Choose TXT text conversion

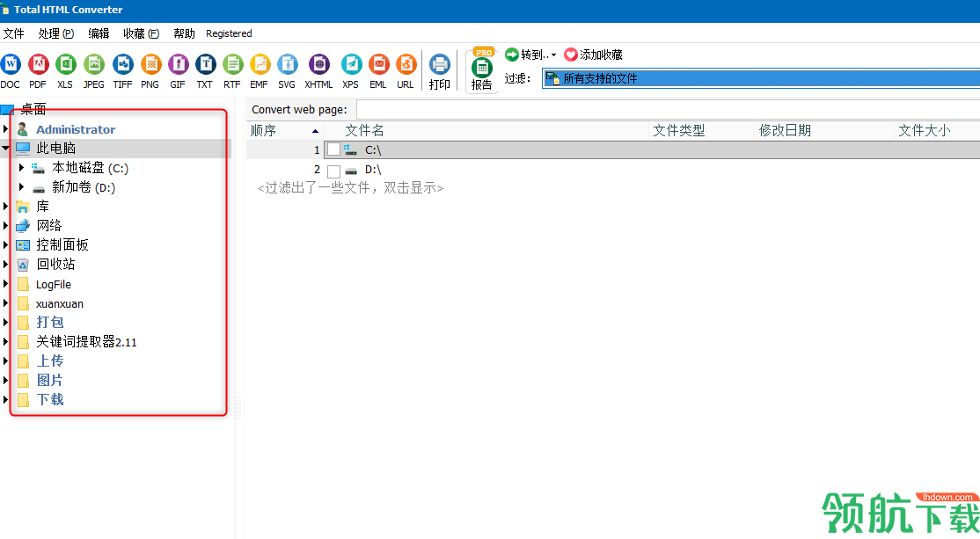[205, 64]
